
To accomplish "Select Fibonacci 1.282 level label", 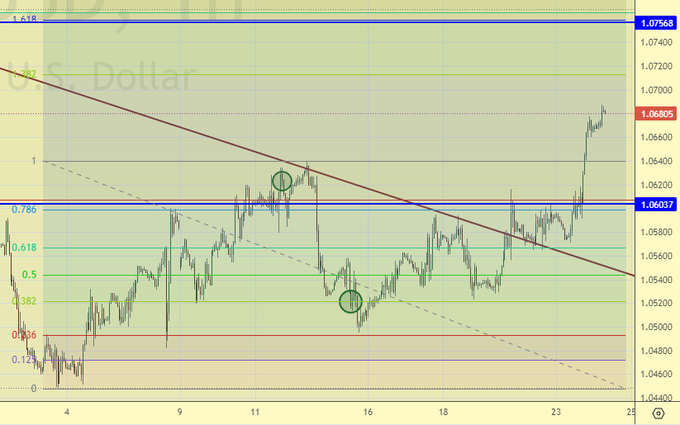I will [27, 74].
